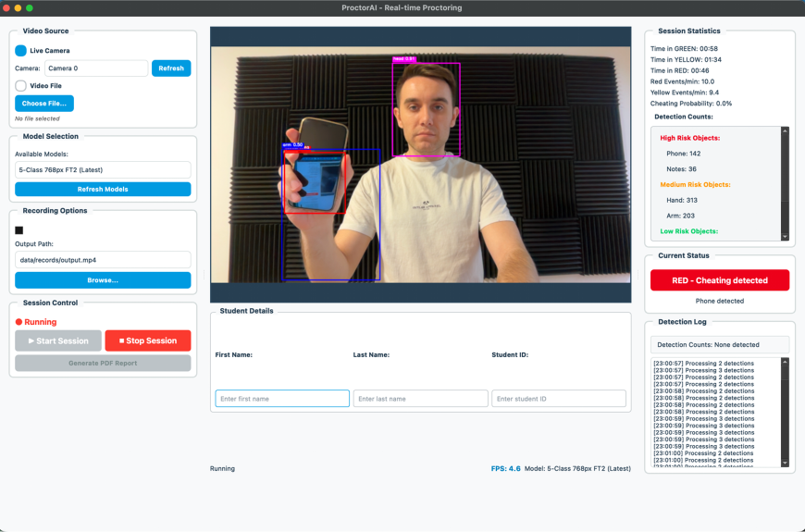The image size is (805, 532).
Task: Open the Camera 0 selection dropdown
Action: [96, 68]
